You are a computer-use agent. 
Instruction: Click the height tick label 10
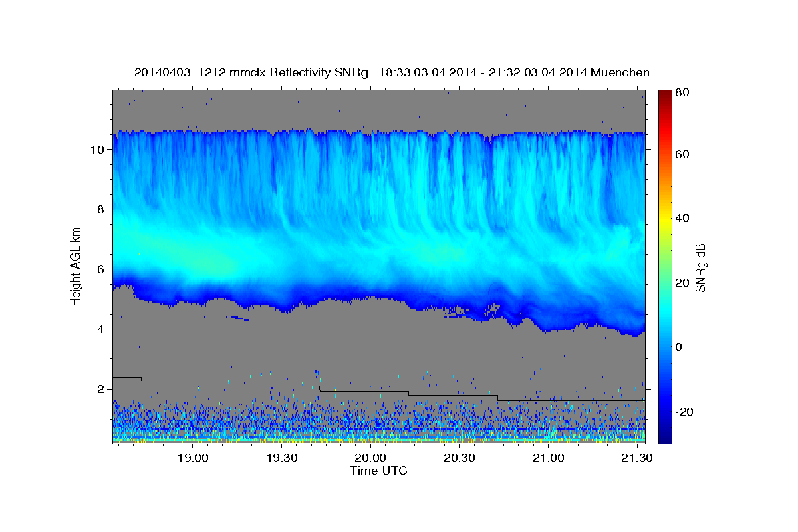pyautogui.click(x=98, y=149)
